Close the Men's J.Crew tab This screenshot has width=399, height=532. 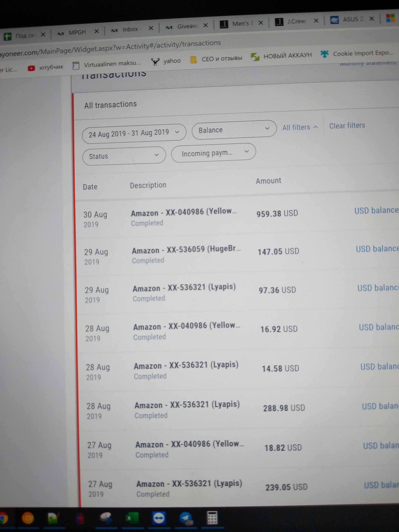[x=261, y=23]
